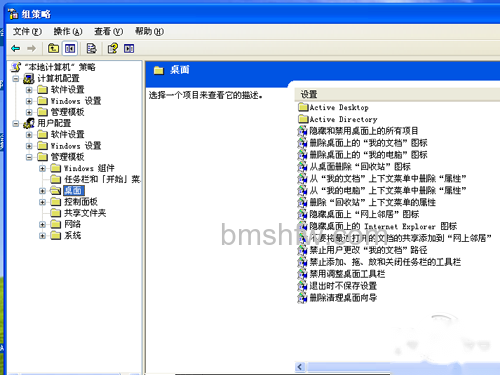Screen dimensions: 500x375
Task: Click the 从桌面删除"回收站"图标 policy icon
Action: [x=302, y=167]
